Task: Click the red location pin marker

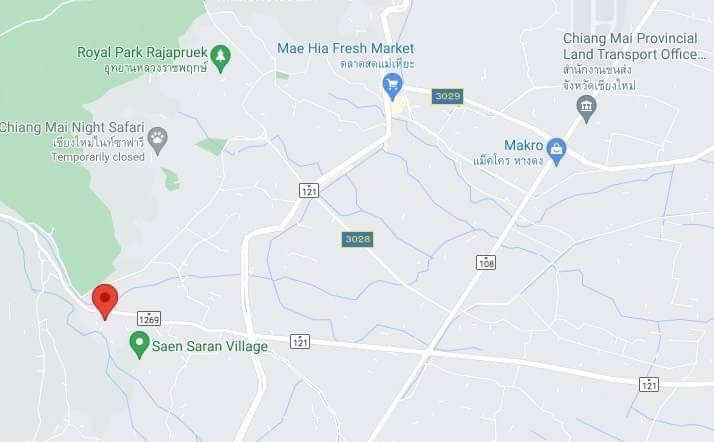Action: pyautogui.click(x=105, y=301)
